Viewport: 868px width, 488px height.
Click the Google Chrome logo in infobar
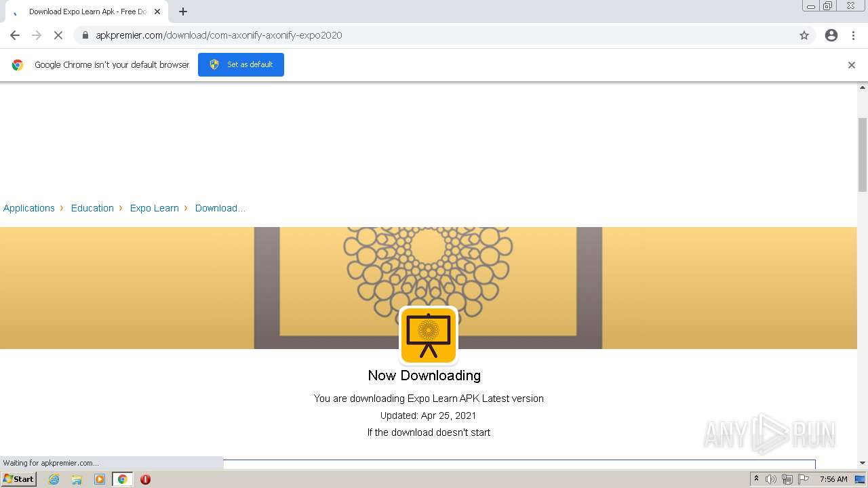18,65
